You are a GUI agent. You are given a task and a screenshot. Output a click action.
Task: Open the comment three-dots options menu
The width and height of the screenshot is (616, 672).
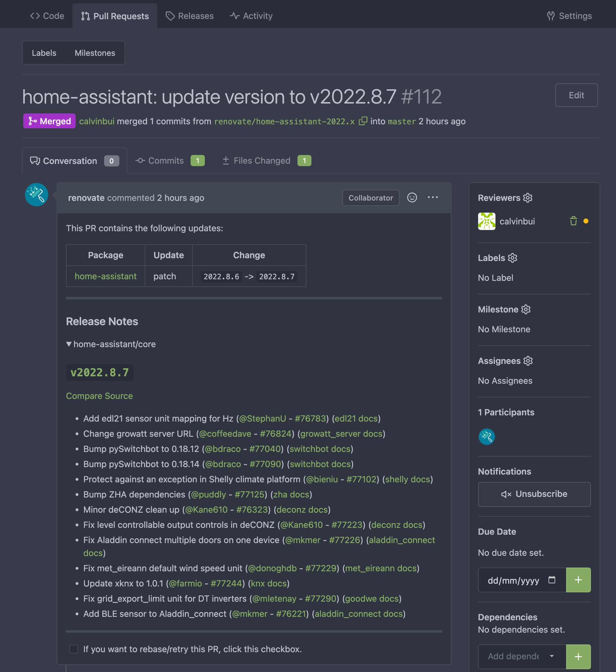433,197
